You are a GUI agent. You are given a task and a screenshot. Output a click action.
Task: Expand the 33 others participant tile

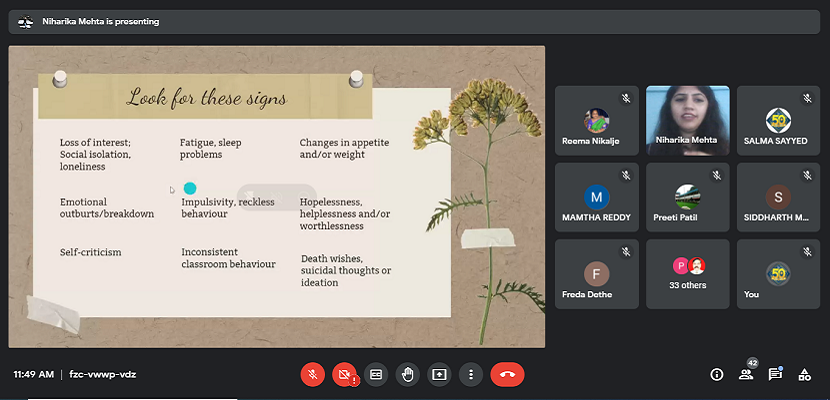coord(688,273)
